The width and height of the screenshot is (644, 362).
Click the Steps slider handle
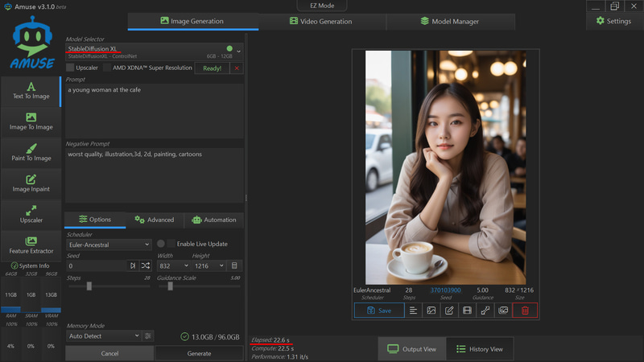click(x=89, y=286)
